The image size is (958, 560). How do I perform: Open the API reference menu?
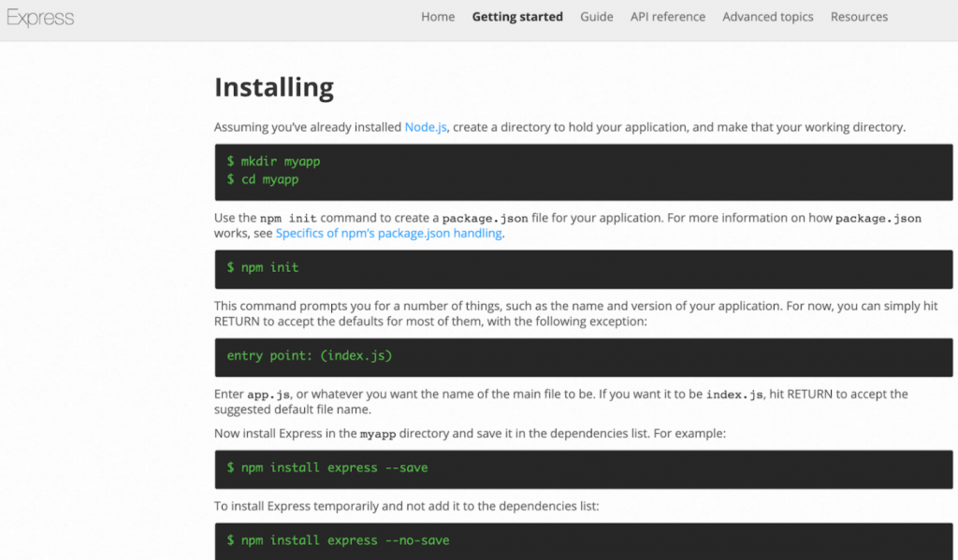click(668, 17)
